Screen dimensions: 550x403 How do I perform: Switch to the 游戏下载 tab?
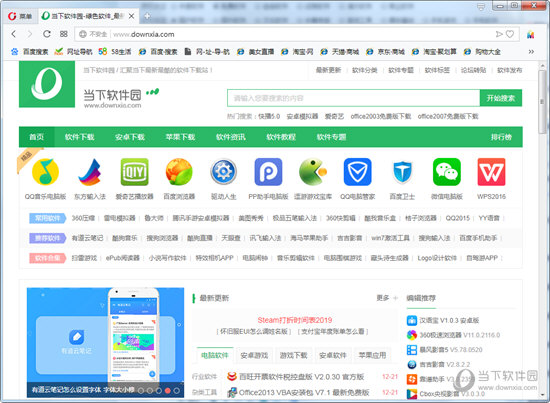(x=294, y=355)
